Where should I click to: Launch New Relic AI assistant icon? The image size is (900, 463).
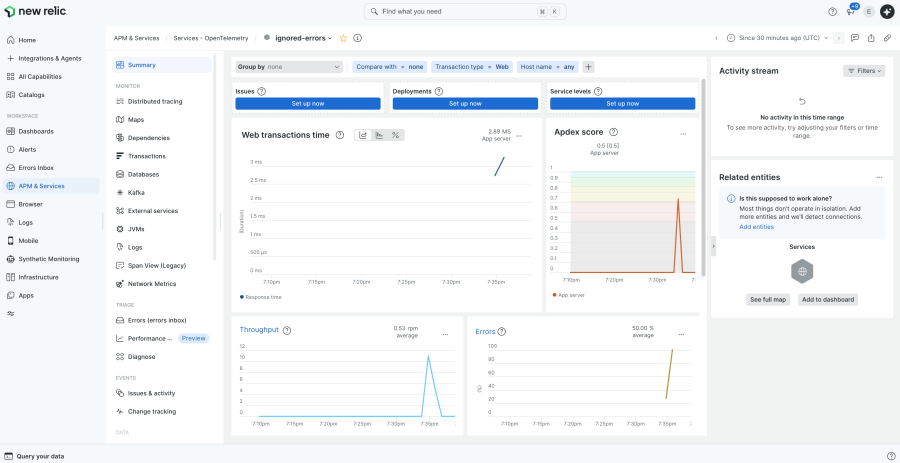coord(887,11)
